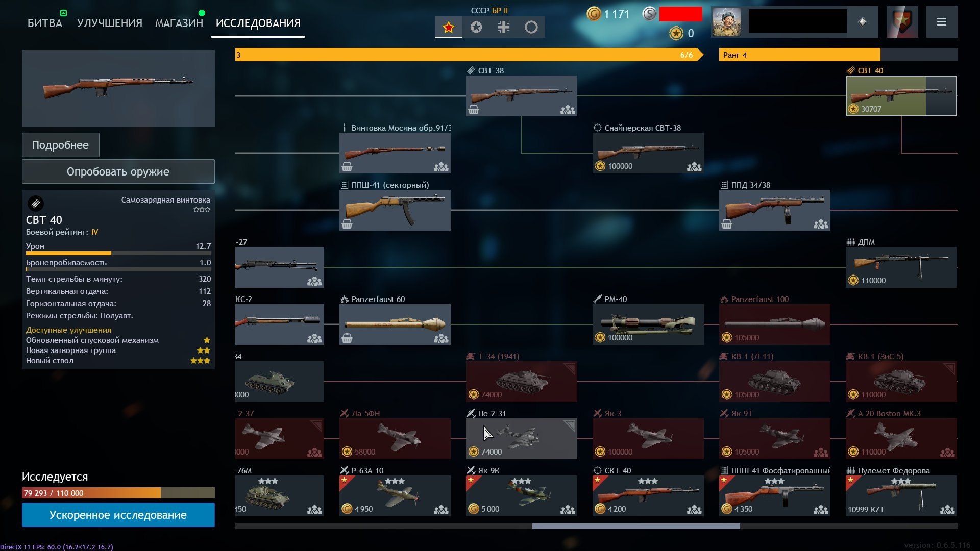Viewport: 980px width, 551px height.
Task: Click Опробовать оружие button
Action: tap(118, 171)
